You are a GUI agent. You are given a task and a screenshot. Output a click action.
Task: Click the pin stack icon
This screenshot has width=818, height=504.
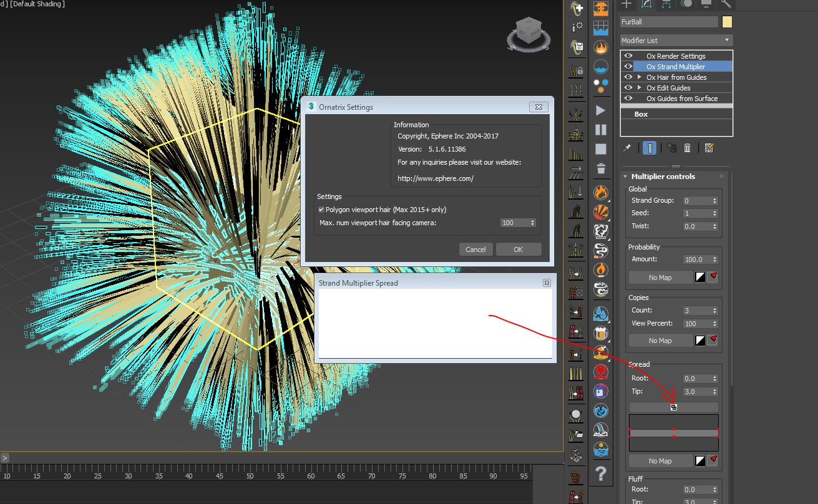point(628,148)
